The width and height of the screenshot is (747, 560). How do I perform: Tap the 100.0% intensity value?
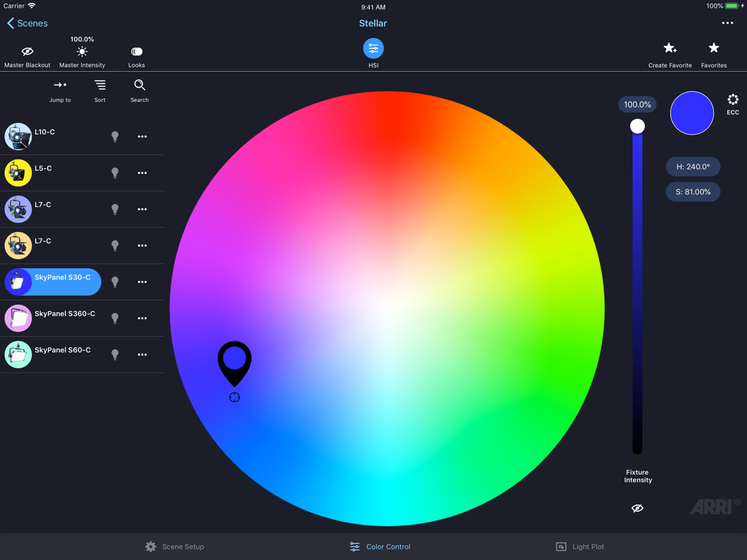point(637,104)
